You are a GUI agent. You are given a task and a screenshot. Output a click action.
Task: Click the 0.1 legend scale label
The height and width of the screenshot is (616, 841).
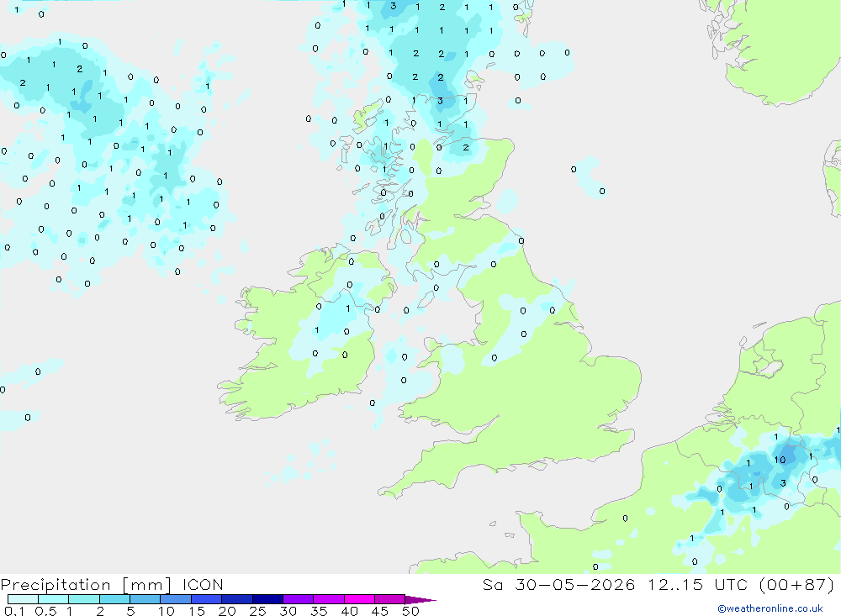(14, 611)
